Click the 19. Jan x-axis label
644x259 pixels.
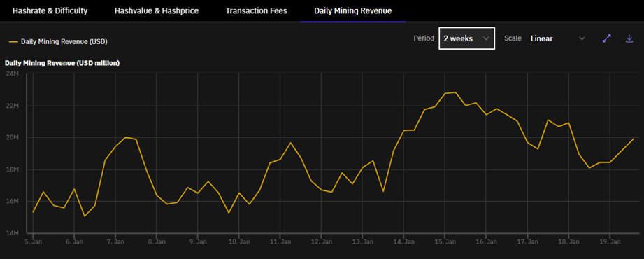pos(610,241)
